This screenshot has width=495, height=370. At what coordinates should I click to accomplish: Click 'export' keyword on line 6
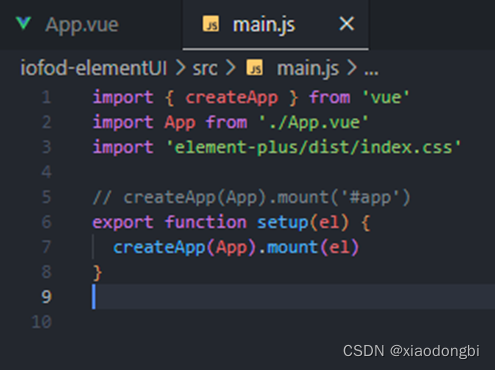click(123, 222)
